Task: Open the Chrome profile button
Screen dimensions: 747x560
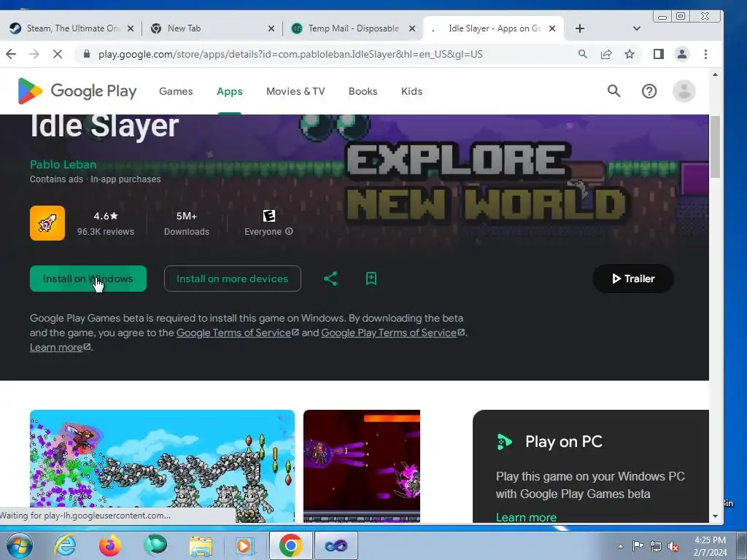Action: pos(682,54)
